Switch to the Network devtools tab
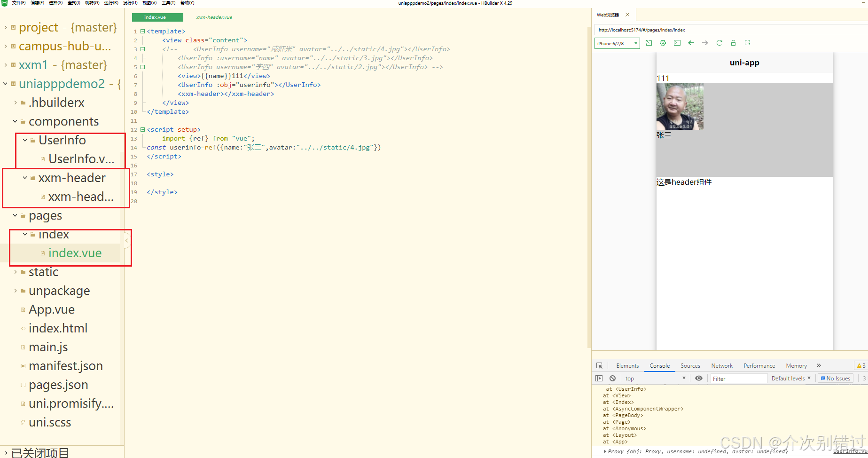 click(x=722, y=366)
